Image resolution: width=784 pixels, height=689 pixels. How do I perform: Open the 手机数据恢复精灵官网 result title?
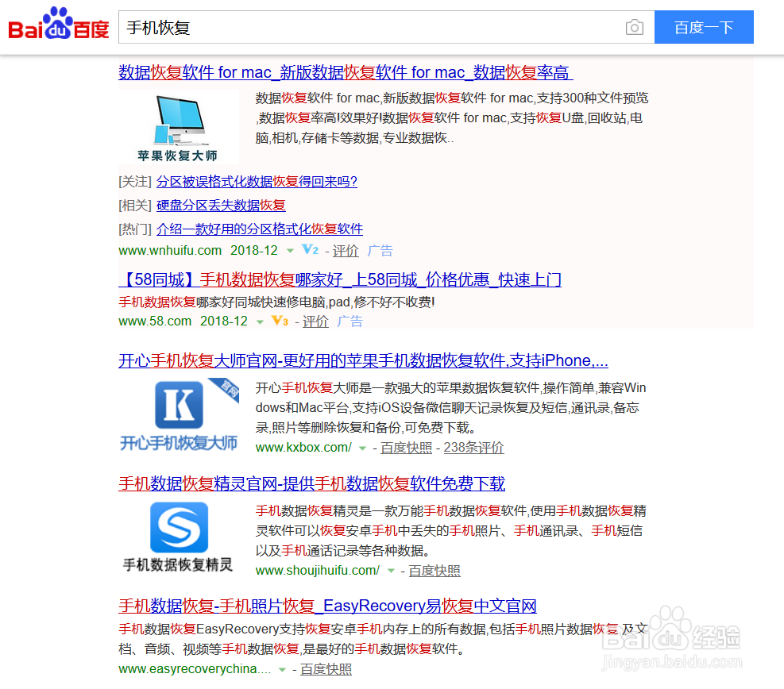click(x=311, y=483)
